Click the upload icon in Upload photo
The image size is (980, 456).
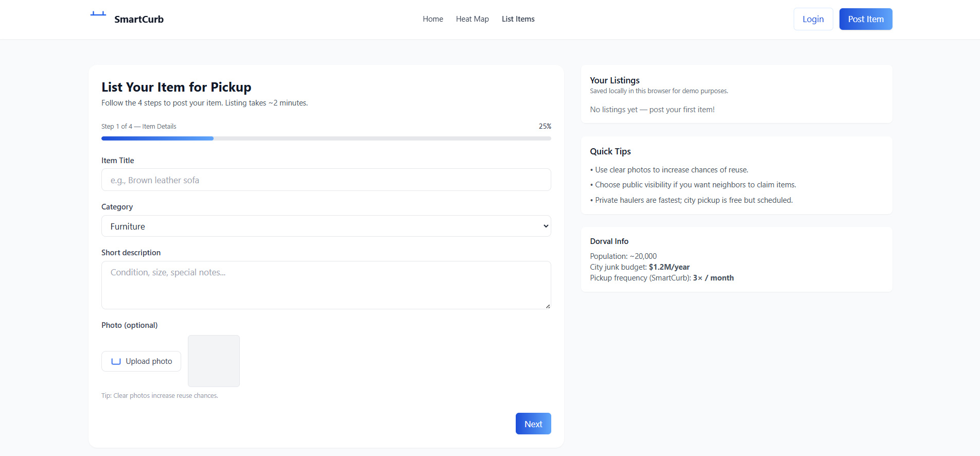coord(116,361)
